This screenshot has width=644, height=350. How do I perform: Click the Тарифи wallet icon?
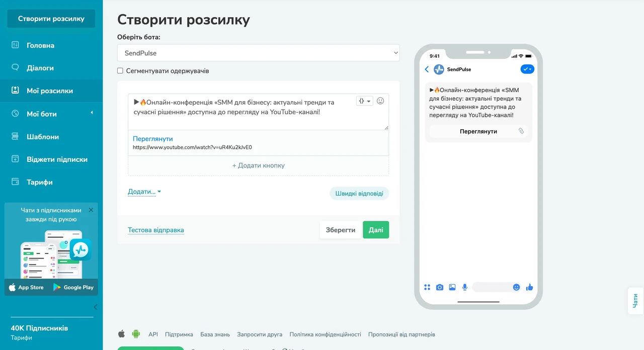tap(15, 182)
